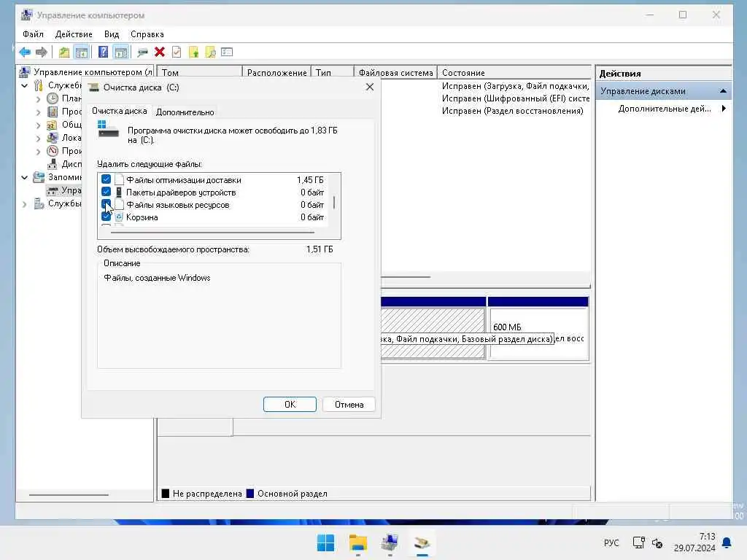Toggle the console tree pane icon
747x560 pixels.
82,52
